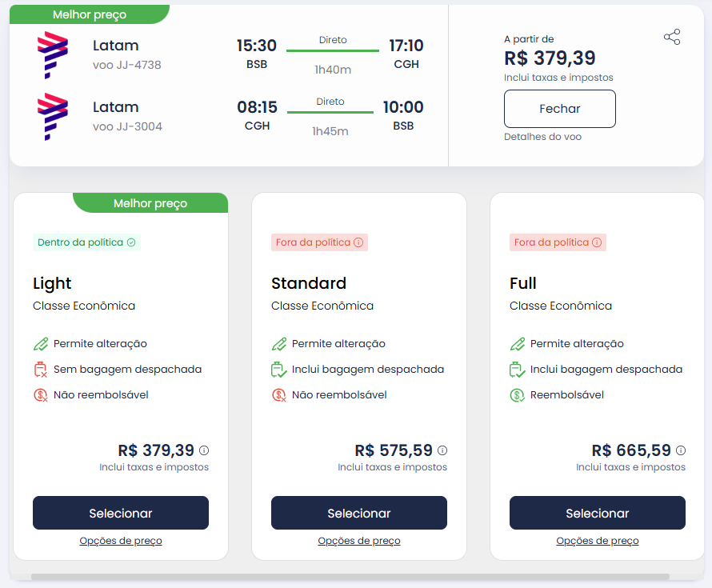Click the info icon on Standard's Fora da política
This screenshot has width=712, height=588.
[x=358, y=242]
